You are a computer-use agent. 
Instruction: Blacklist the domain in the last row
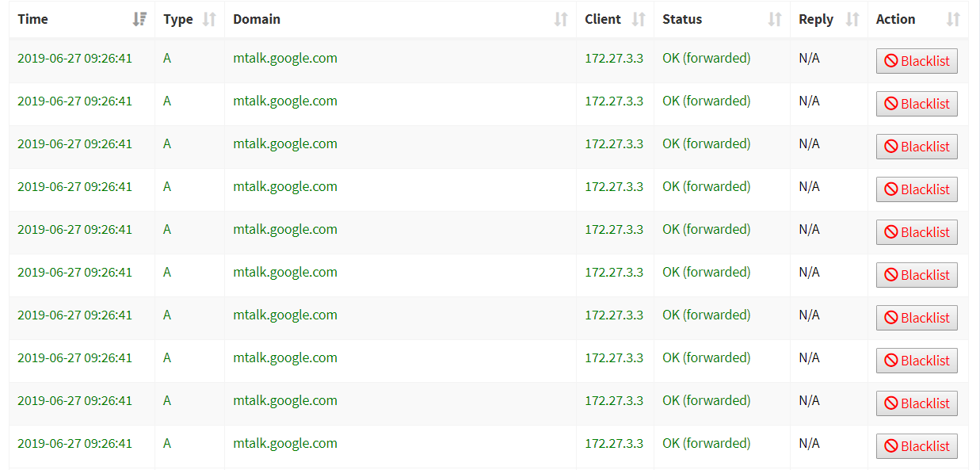point(917,445)
